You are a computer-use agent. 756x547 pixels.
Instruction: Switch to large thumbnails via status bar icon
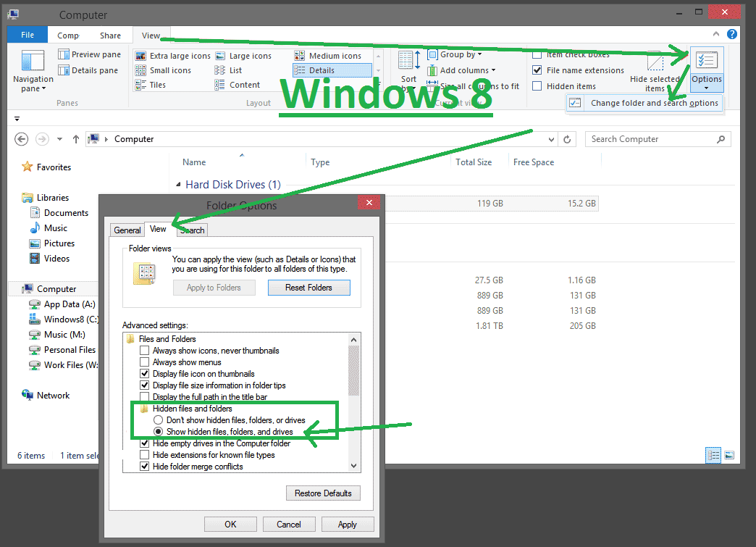pos(729,455)
